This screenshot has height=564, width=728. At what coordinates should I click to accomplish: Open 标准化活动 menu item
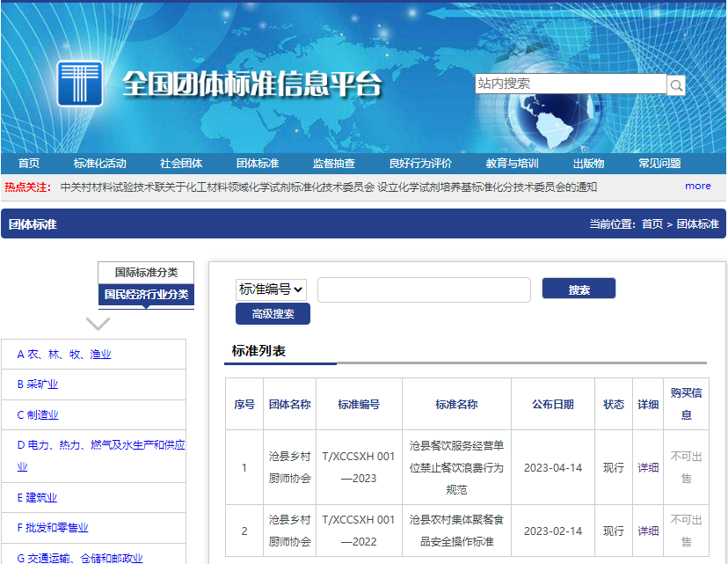tap(100, 164)
